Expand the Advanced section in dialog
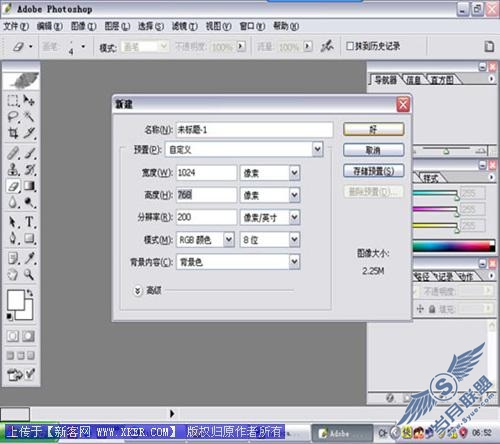This screenshot has height=444, width=500. (x=137, y=291)
